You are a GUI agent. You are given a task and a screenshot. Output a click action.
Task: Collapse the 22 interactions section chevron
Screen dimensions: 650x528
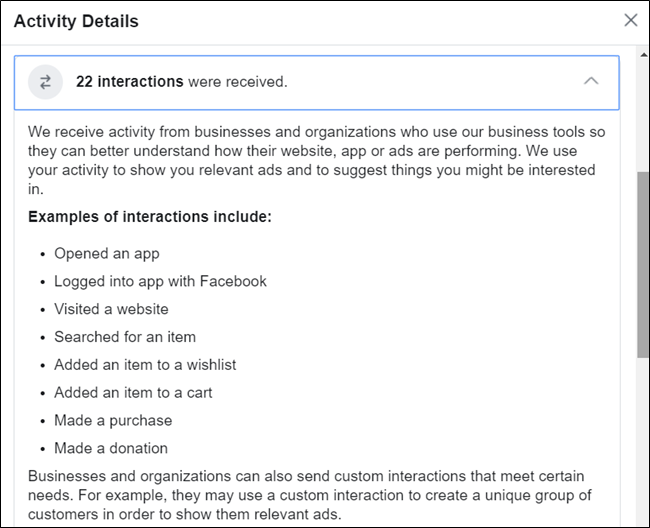591,81
